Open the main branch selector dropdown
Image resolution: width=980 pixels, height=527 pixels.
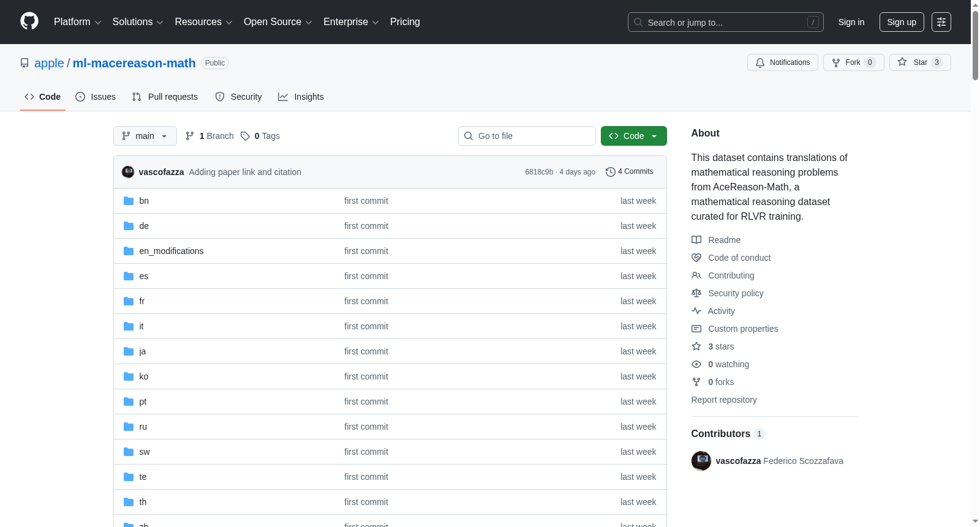click(x=145, y=136)
